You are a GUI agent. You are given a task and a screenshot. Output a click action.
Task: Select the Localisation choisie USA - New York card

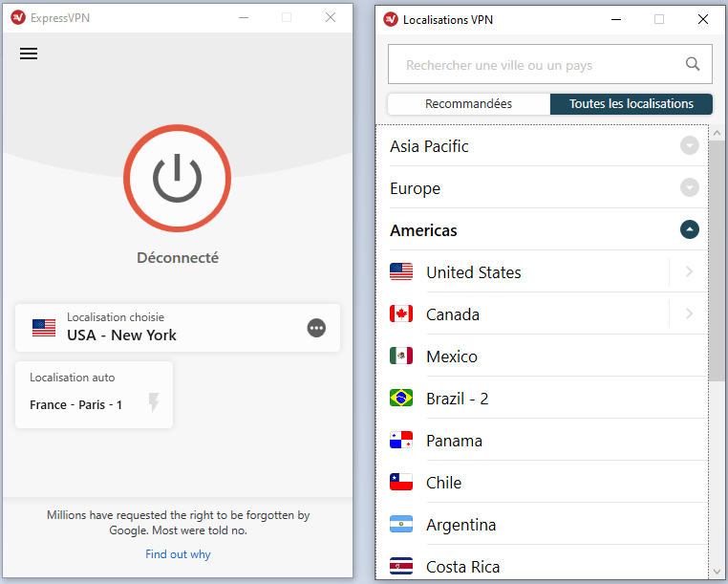(x=178, y=328)
